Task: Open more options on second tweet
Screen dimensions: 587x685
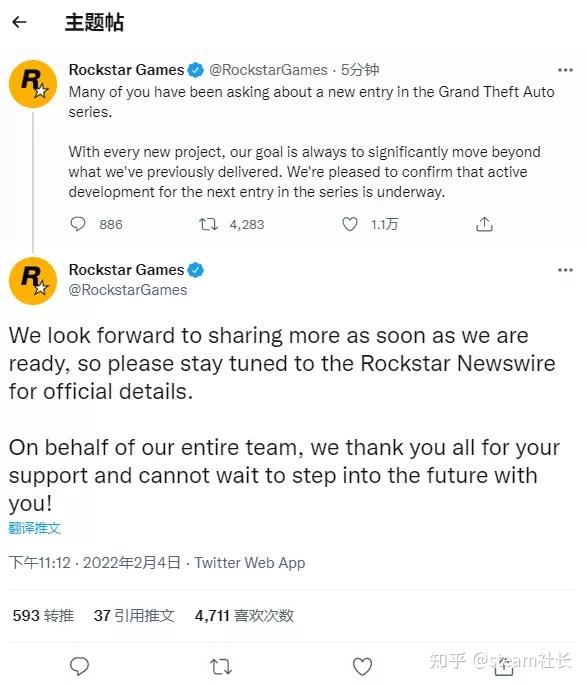Action: point(565,270)
